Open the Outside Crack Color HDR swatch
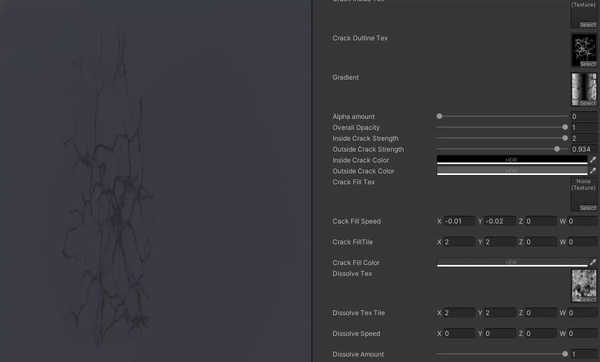This screenshot has width=600, height=362. [x=512, y=171]
